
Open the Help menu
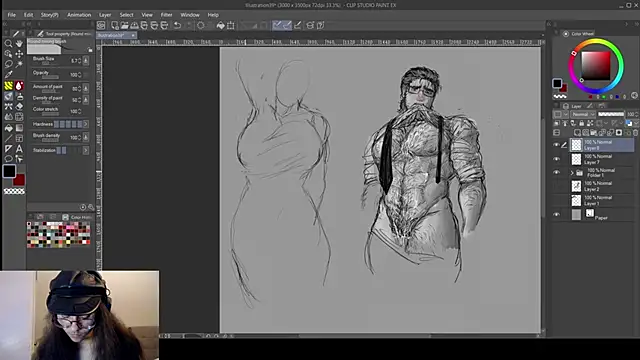click(213, 15)
